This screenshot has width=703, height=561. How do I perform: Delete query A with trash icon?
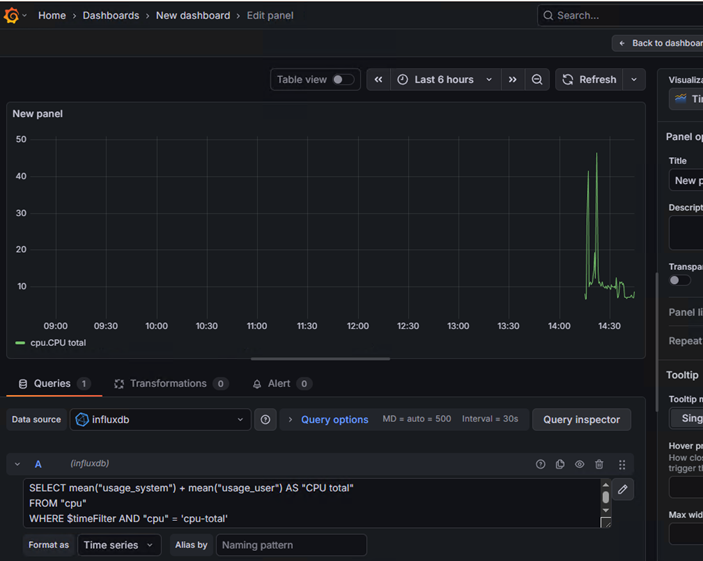599,464
